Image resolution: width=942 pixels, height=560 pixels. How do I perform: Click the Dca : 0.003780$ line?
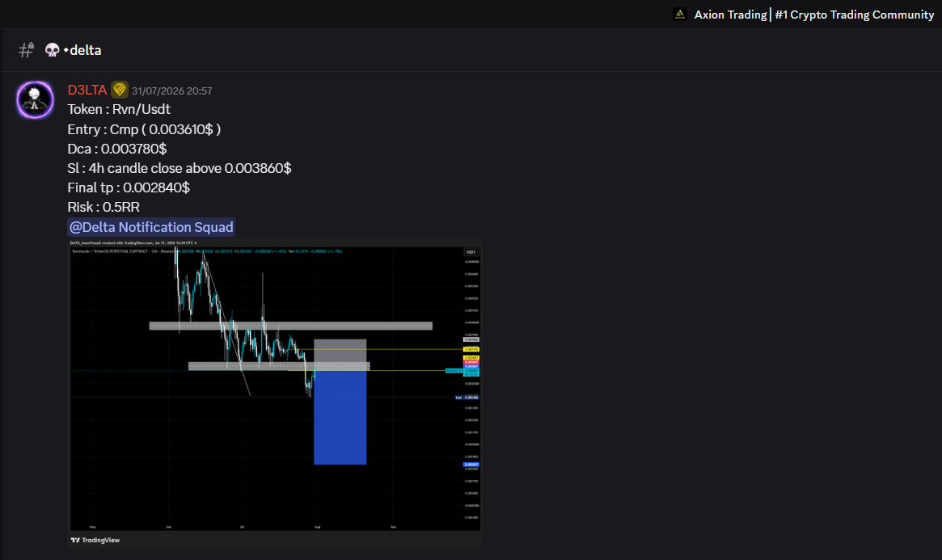(x=117, y=148)
